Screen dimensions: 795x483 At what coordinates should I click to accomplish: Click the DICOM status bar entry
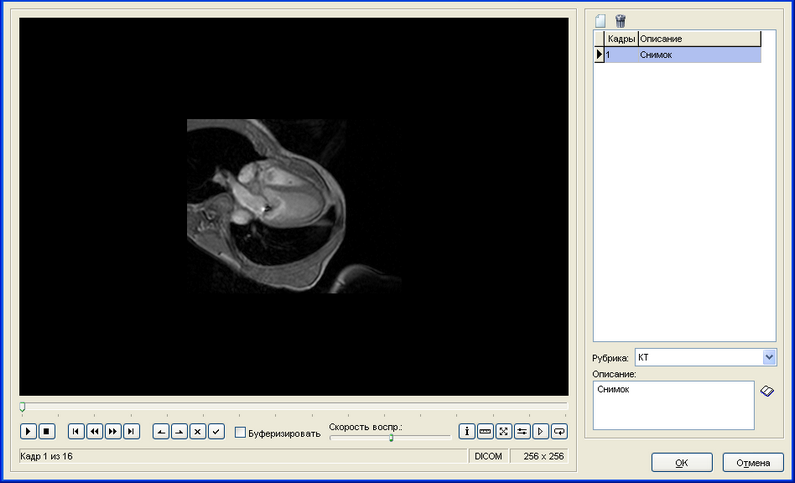[x=488, y=456]
